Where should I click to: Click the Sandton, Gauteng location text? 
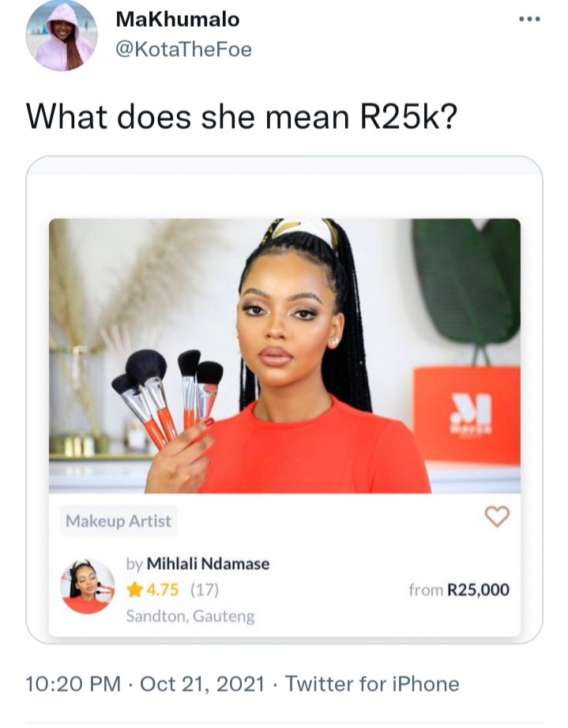pos(190,616)
